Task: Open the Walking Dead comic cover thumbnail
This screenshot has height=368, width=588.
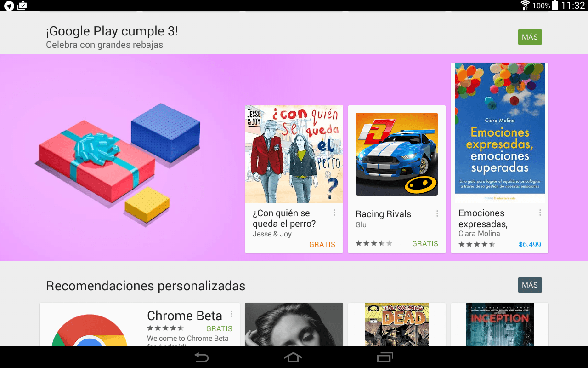Action: (x=397, y=324)
